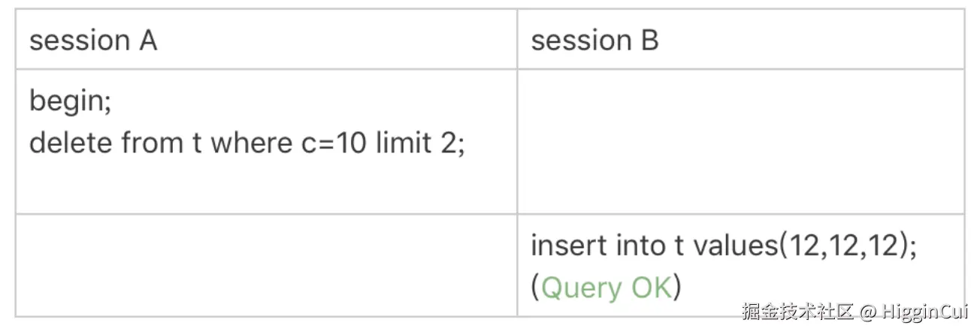980x335 pixels.
Task: Click the empty session A cell in last row
Action: point(266,264)
